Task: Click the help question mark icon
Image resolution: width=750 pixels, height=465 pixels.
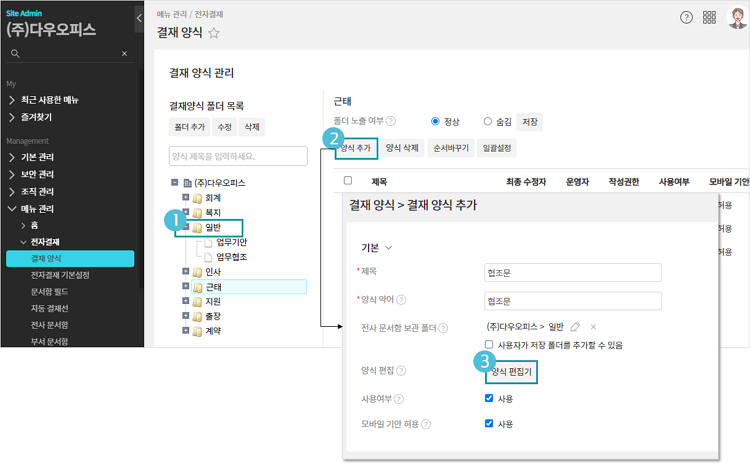Action: click(x=686, y=18)
